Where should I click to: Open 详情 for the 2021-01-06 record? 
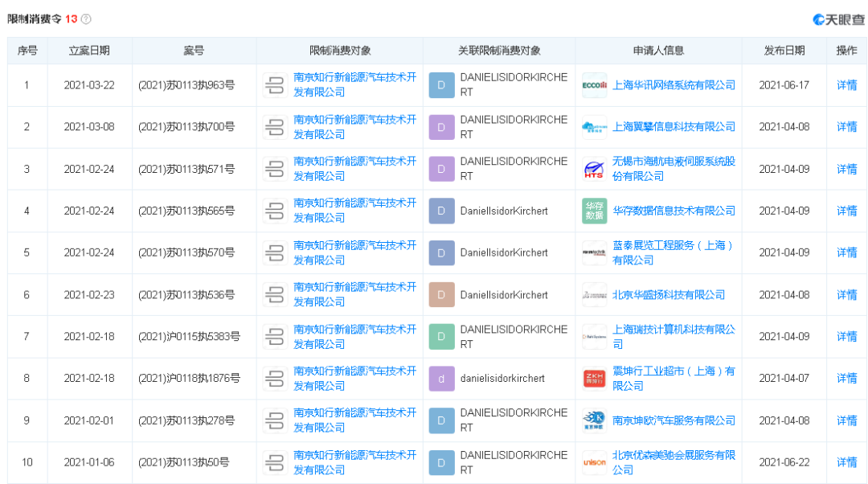[847, 462]
